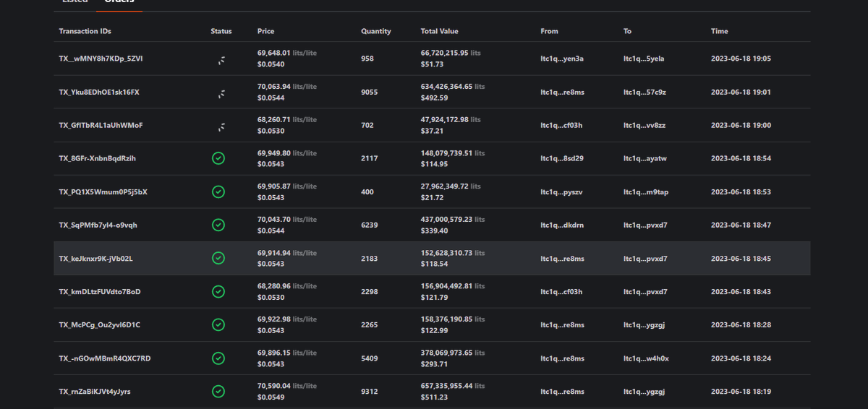
Task: Click quantity value 9055
Action: 369,92
